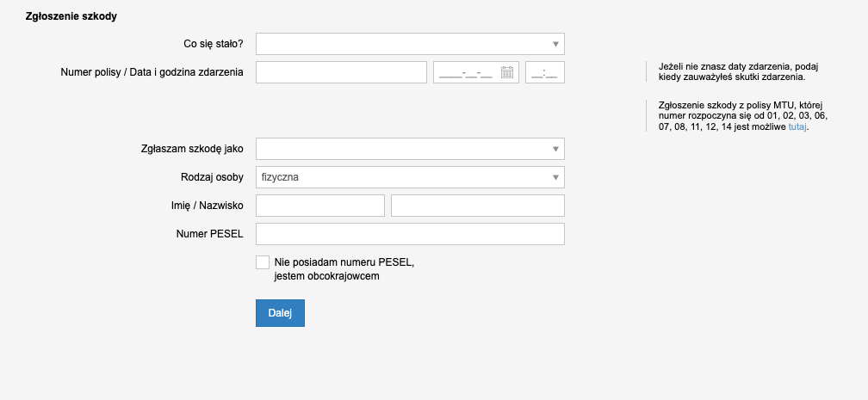
Task: Click the event date input field
Action: 465,72
